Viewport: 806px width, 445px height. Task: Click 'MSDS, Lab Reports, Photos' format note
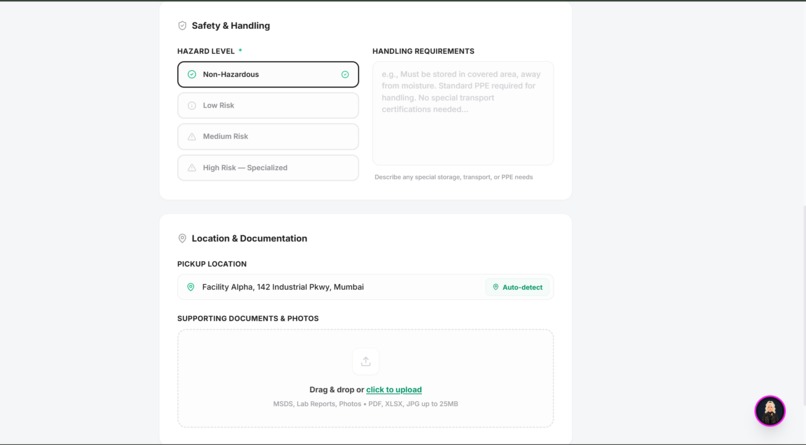[x=365, y=404]
